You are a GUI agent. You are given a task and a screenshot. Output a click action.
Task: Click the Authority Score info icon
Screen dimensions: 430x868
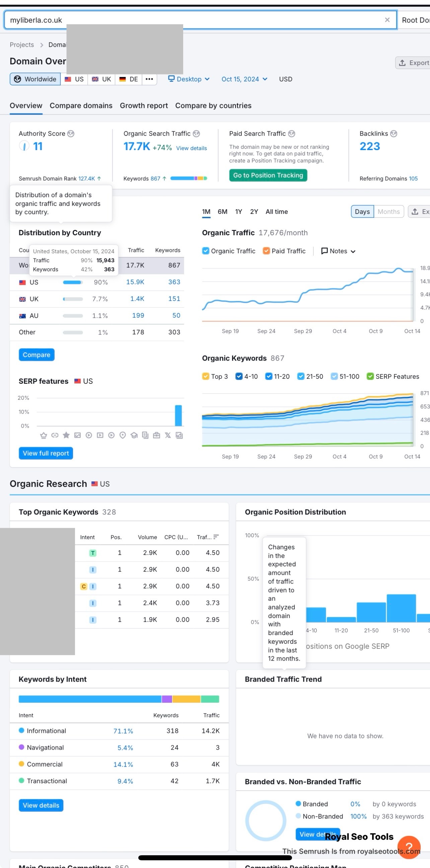pos(71,134)
